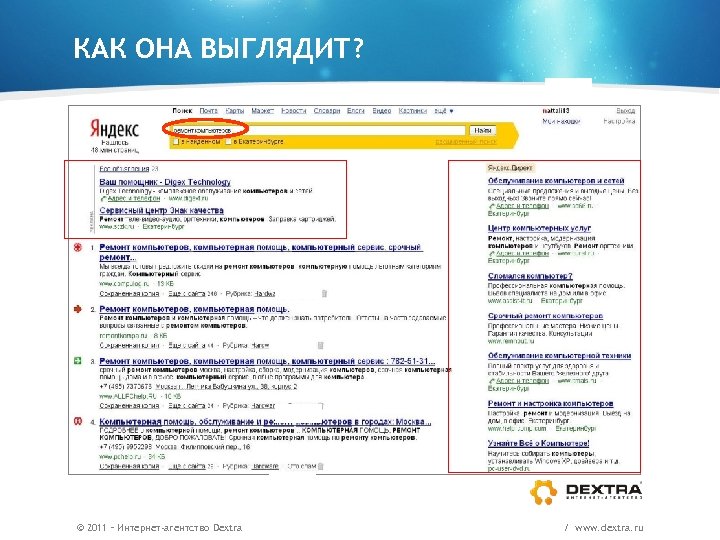Open Директ ad 'Центр компьютерных услуг'
This screenshot has width=720, height=540.
(539, 228)
